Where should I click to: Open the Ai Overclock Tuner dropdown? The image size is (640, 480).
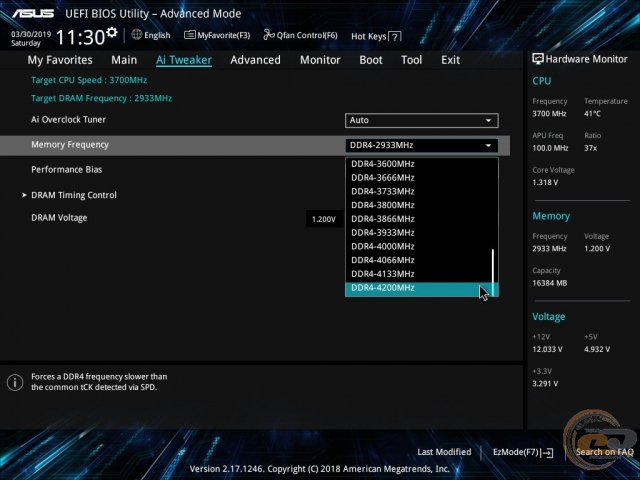click(x=422, y=120)
